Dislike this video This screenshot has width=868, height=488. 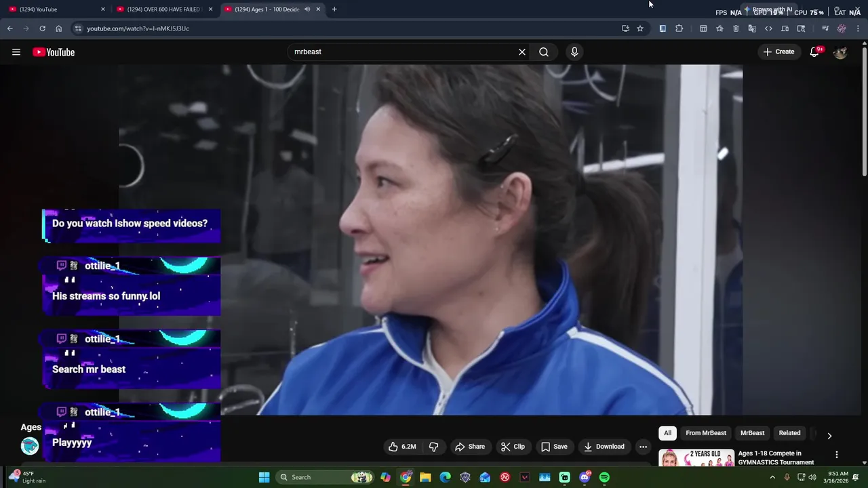click(434, 447)
